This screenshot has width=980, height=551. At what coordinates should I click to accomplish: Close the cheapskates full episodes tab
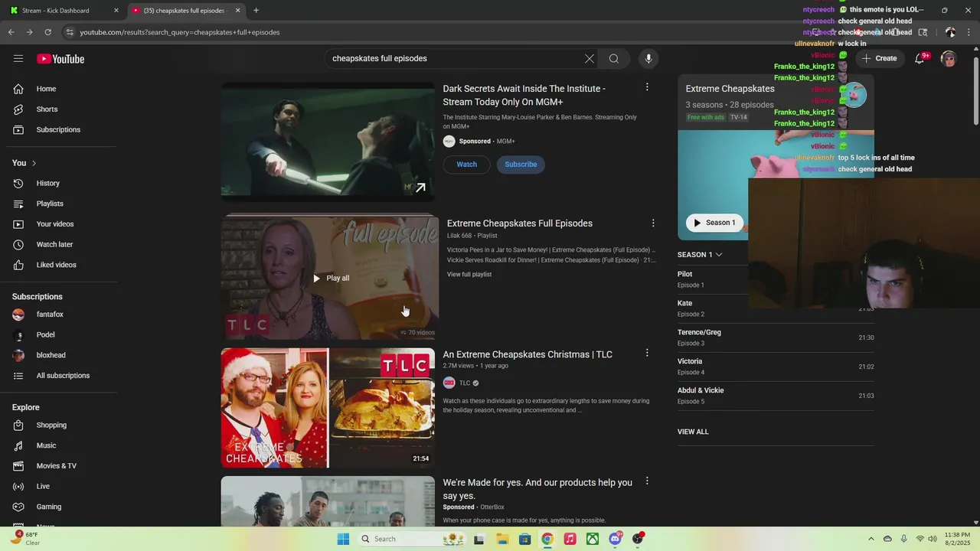pos(238,11)
